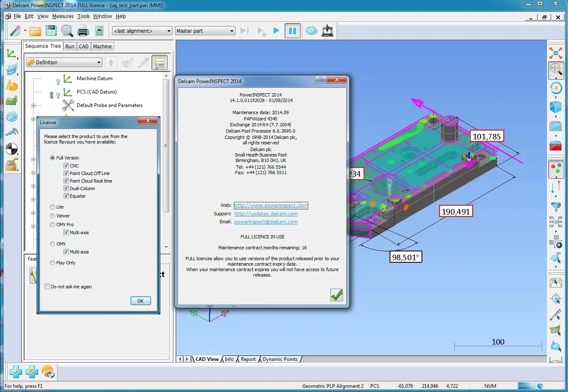Open the Tools menu

[x=84, y=16]
